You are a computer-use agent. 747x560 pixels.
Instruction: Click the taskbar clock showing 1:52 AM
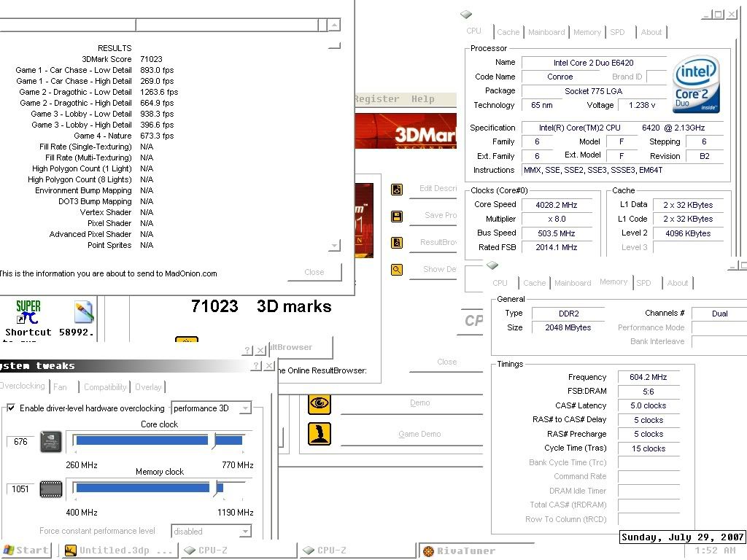pos(715,551)
